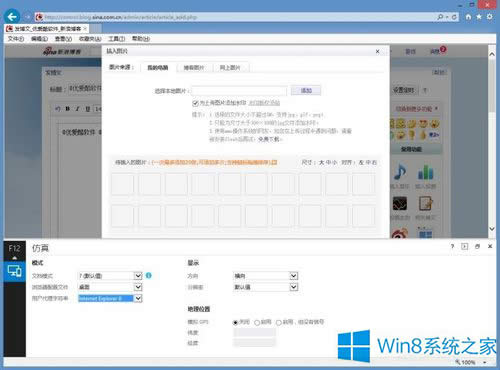
Task: Close the insert image dialog
Action: point(377,51)
